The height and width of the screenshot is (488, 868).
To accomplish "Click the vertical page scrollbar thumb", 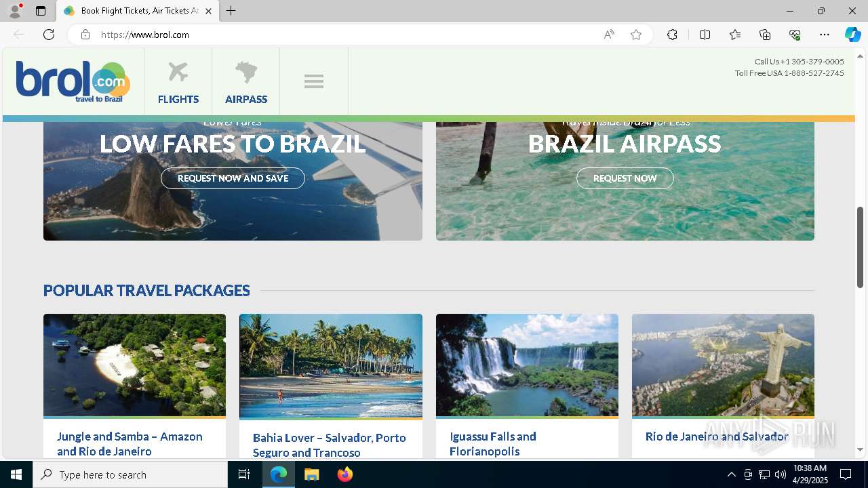I will pyautogui.click(x=860, y=247).
